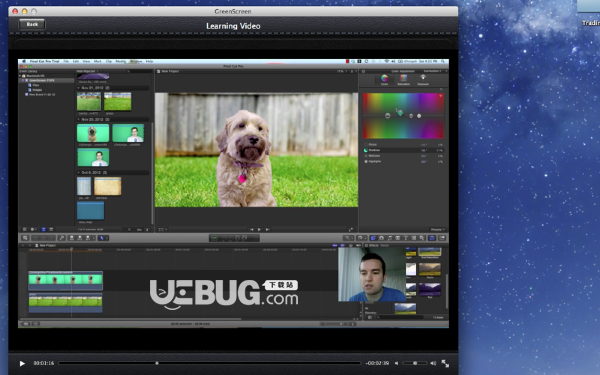Open the Modify menu in the video

point(121,61)
